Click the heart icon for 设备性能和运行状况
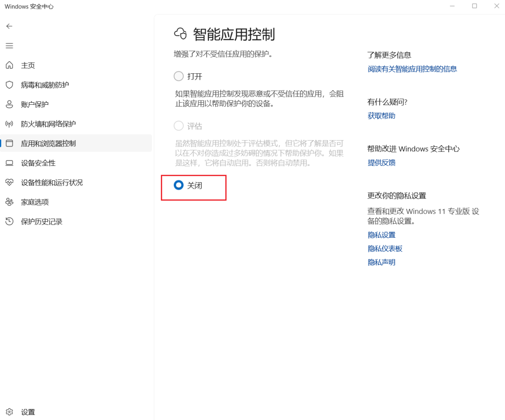This screenshot has height=420, width=505. tap(9, 183)
